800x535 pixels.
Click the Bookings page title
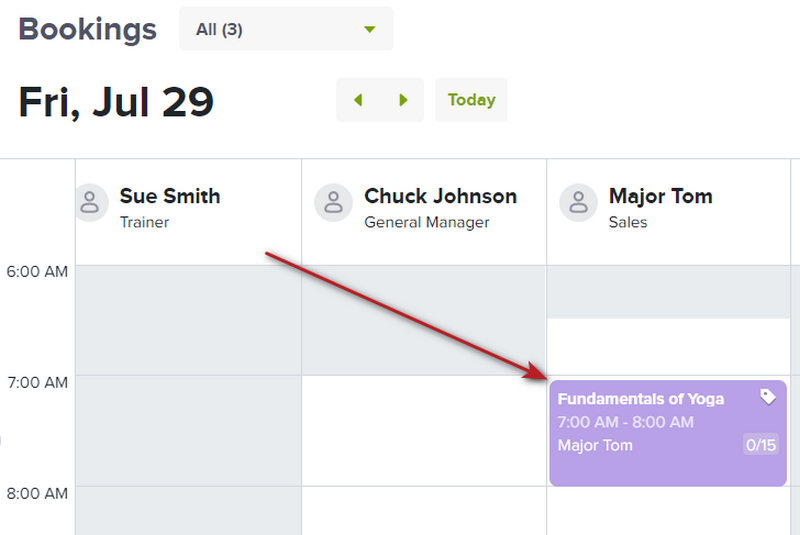click(87, 29)
